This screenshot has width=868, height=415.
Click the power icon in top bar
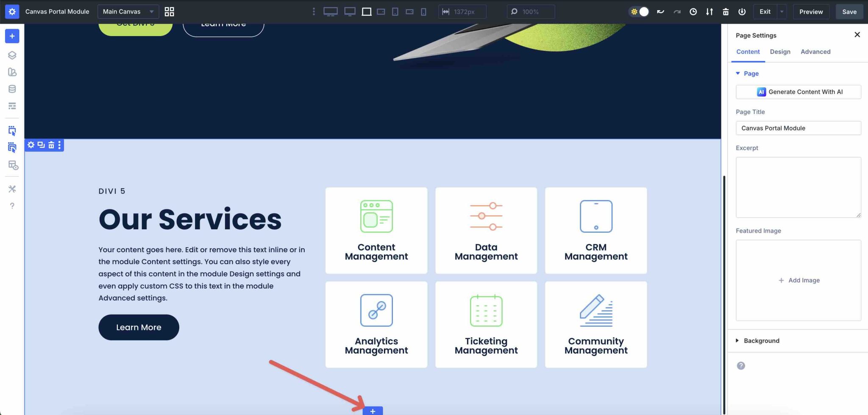(742, 11)
